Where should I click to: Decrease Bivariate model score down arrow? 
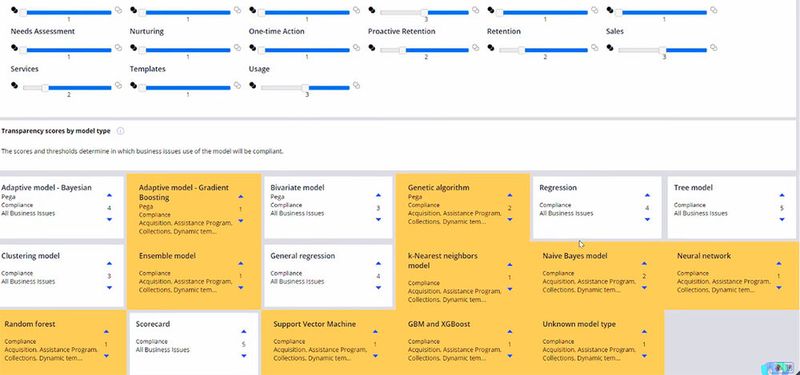click(x=378, y=219)
